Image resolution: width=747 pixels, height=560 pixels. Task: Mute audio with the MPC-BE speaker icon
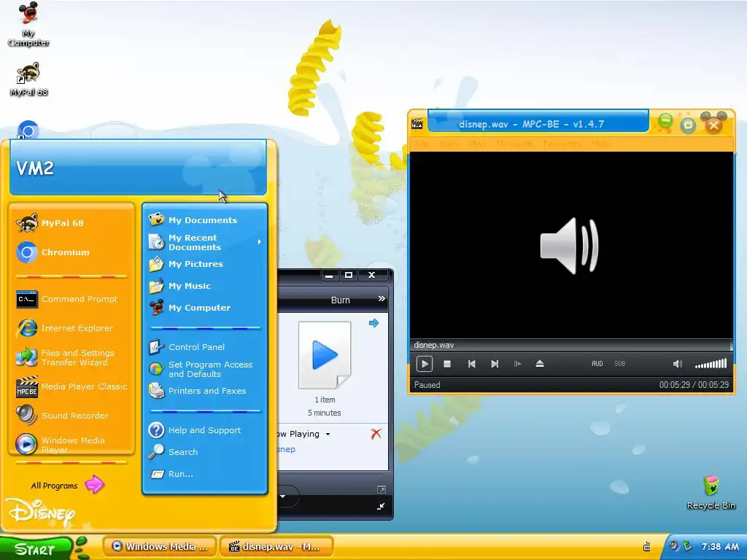pos(677,364)
